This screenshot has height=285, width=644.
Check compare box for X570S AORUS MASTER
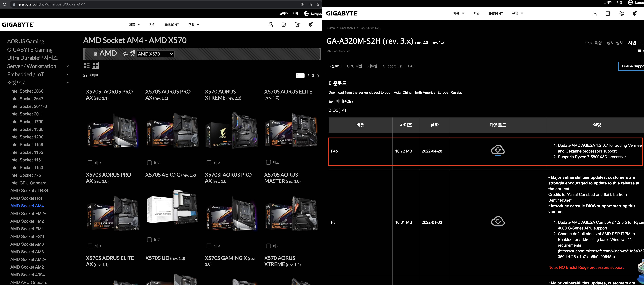(x=268, y=246)
